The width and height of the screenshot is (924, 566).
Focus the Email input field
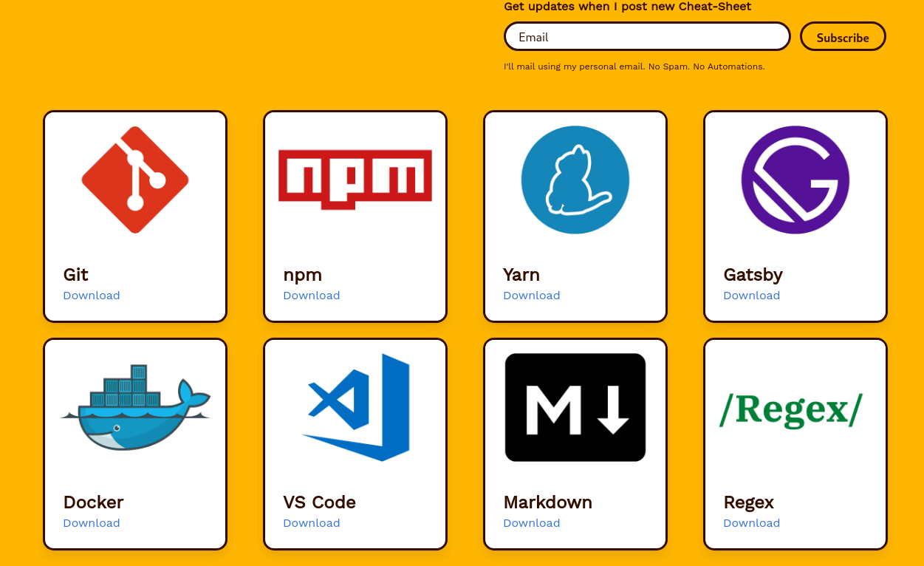point(647,36)
